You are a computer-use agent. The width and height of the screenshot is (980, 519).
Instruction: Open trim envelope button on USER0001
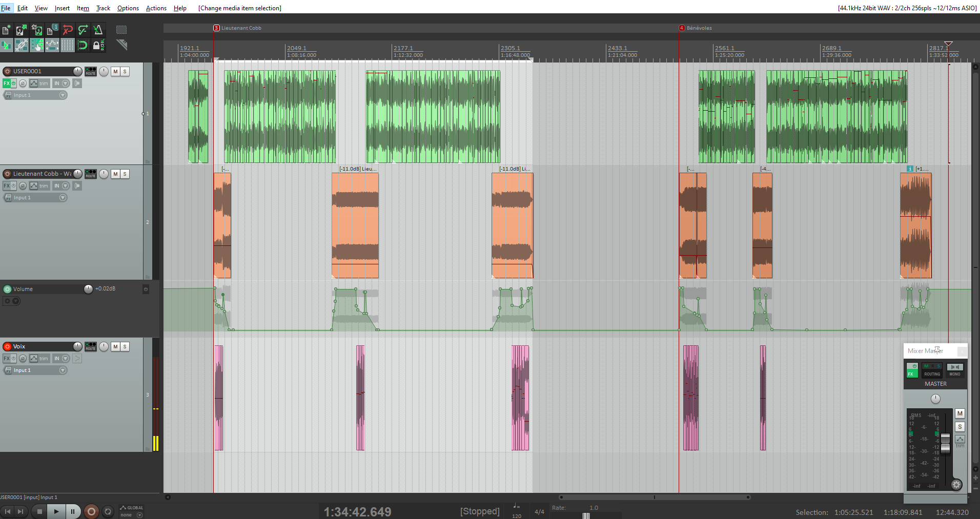(x=39, y=83)
